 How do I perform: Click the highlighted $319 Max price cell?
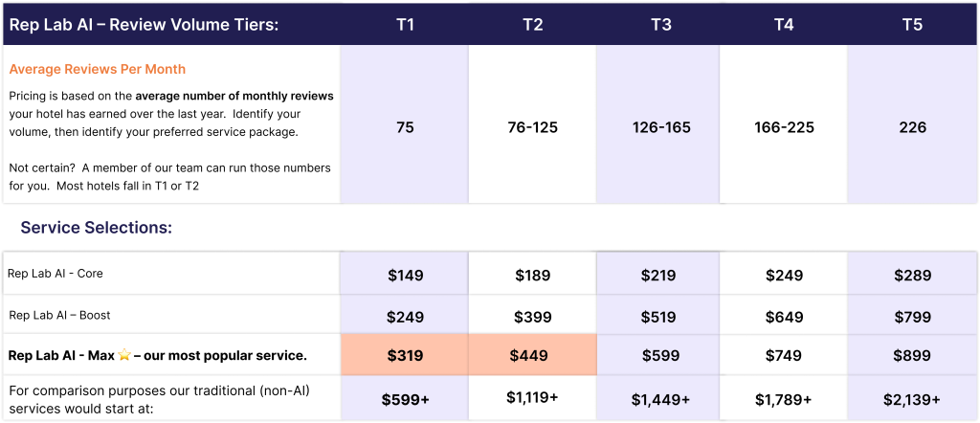tap(405, 355)
